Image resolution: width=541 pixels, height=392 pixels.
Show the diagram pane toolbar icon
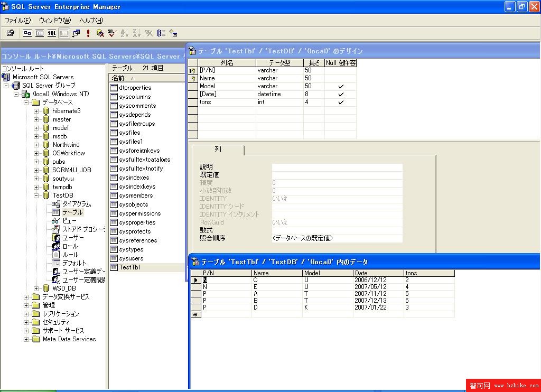point(27,33)
